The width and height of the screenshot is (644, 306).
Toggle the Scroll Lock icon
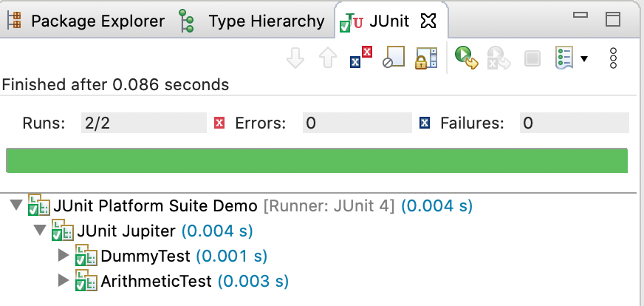(426, 58)
